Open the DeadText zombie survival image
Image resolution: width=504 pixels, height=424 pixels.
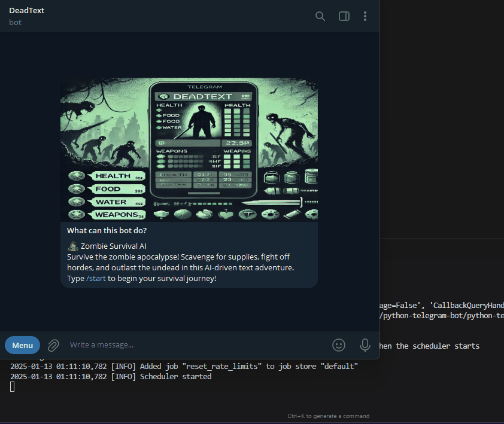tap(189, 150)
